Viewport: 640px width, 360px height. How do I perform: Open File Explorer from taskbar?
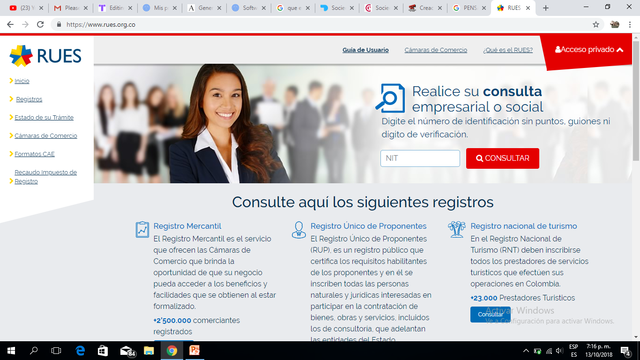click(149, 351)
